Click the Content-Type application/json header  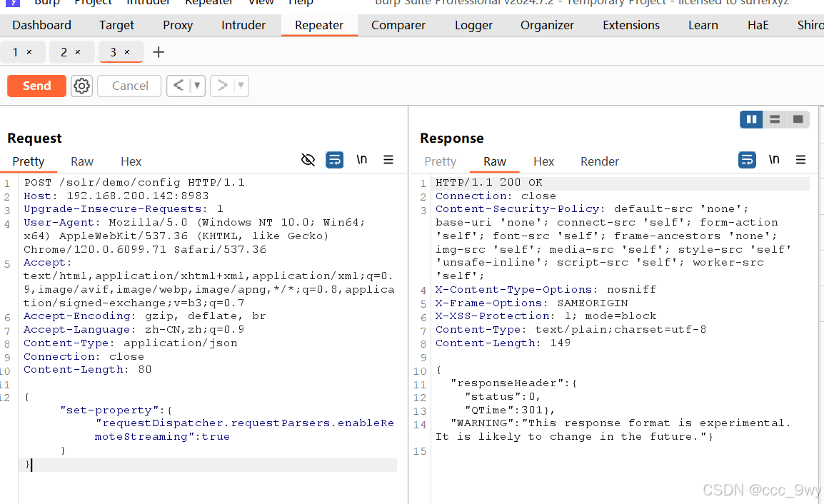point(131,343)
